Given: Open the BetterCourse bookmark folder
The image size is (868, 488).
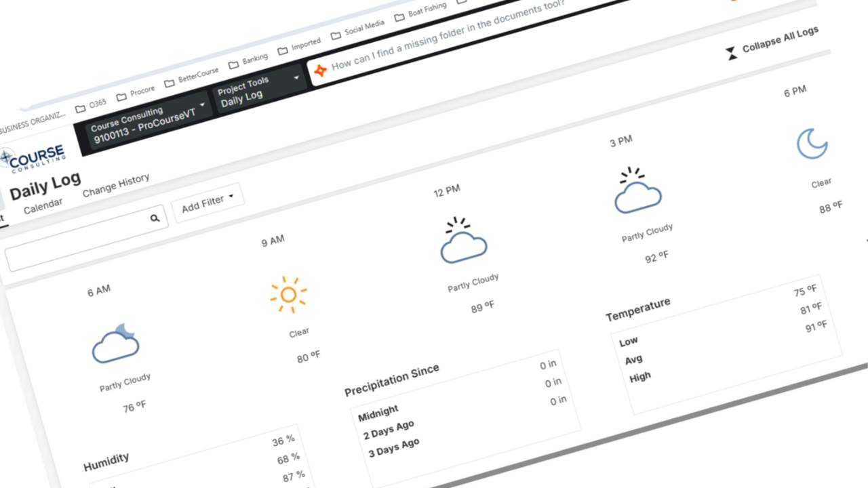Looking at the screenshot, I should pyautogui.click(x=191, y=77).
